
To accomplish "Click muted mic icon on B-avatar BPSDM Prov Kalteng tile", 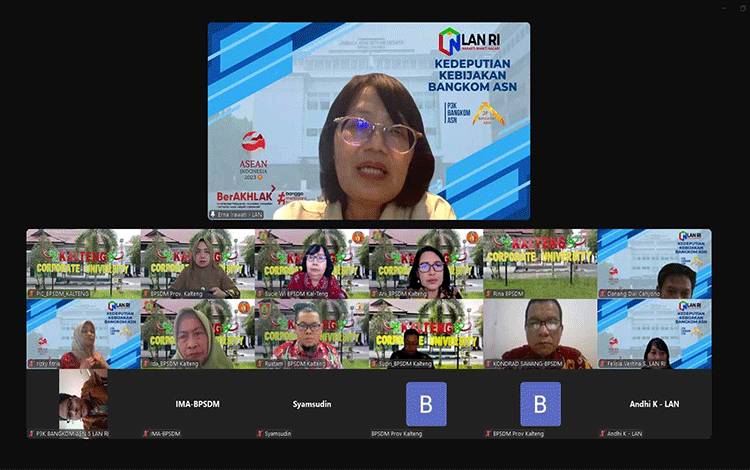I will click(488, 434).
